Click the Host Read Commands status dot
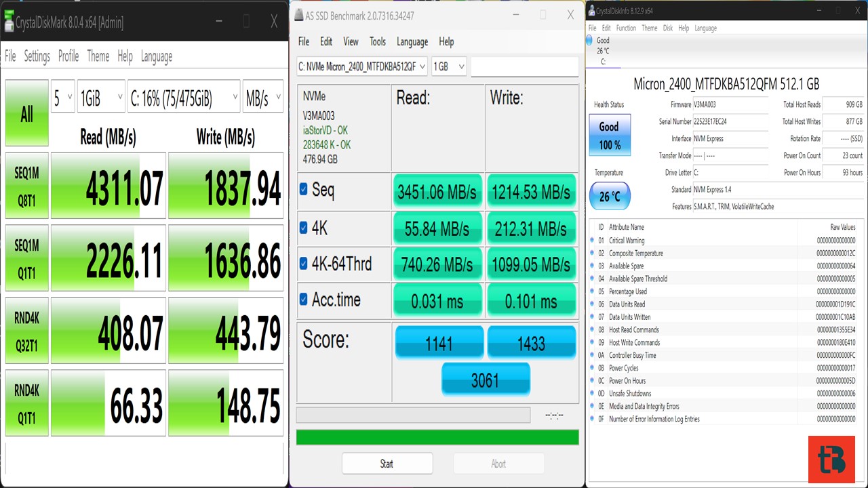The height and width of the screenshot is (488, 868). (593, 330)
